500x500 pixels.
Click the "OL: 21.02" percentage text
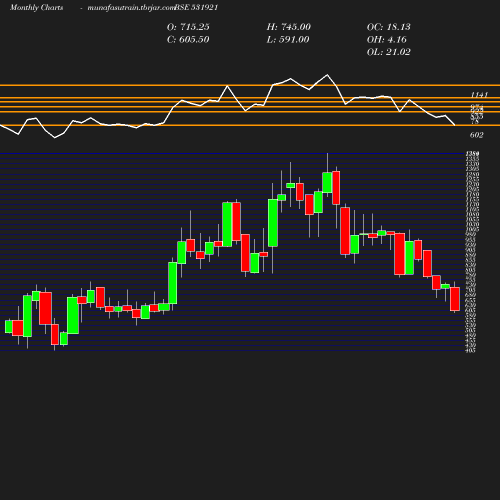(389, 52)
